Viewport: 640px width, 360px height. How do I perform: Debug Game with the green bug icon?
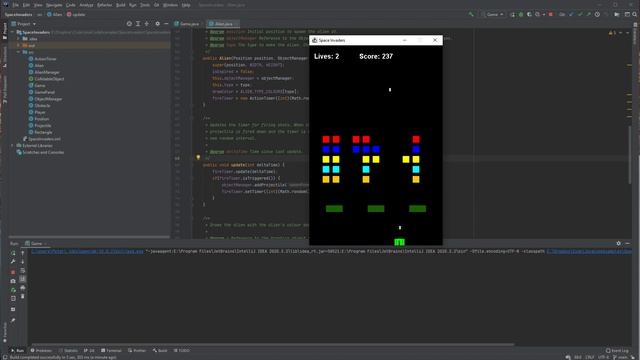521,14
